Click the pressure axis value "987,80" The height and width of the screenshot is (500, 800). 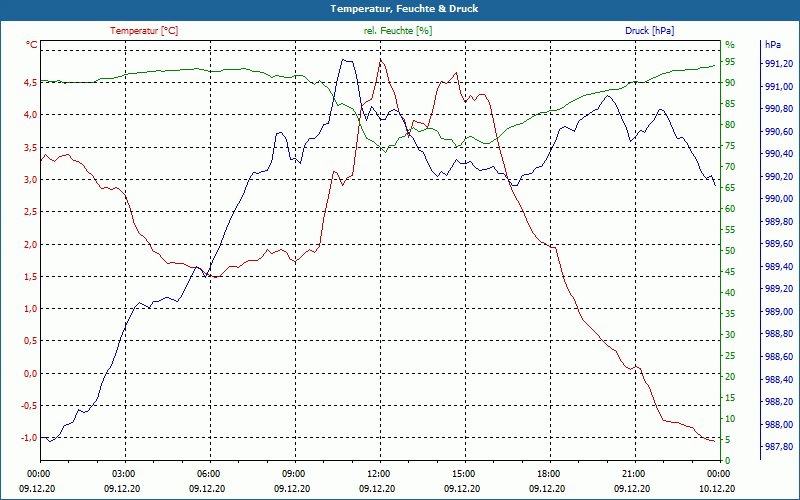pos(780,446)
